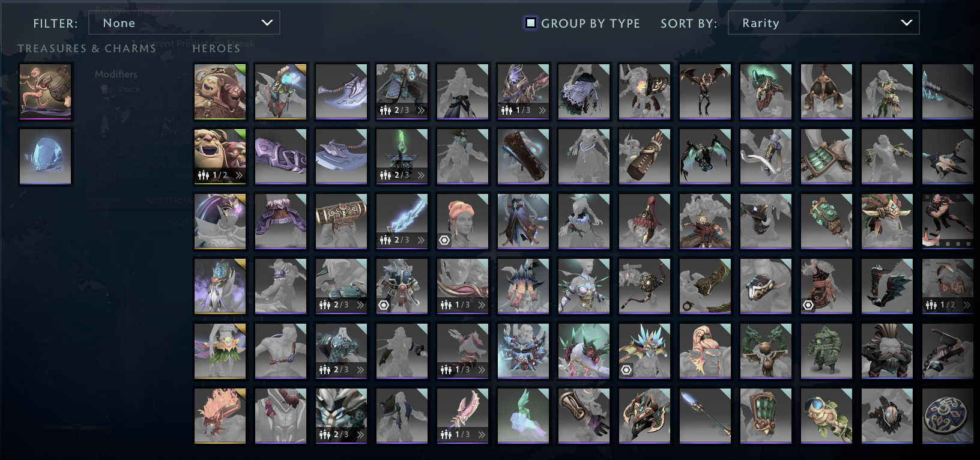Expand the set arrows on the teal gauntlet 2/3 item
This screenshot has height=460, width=980.
[x=360, y=305]
